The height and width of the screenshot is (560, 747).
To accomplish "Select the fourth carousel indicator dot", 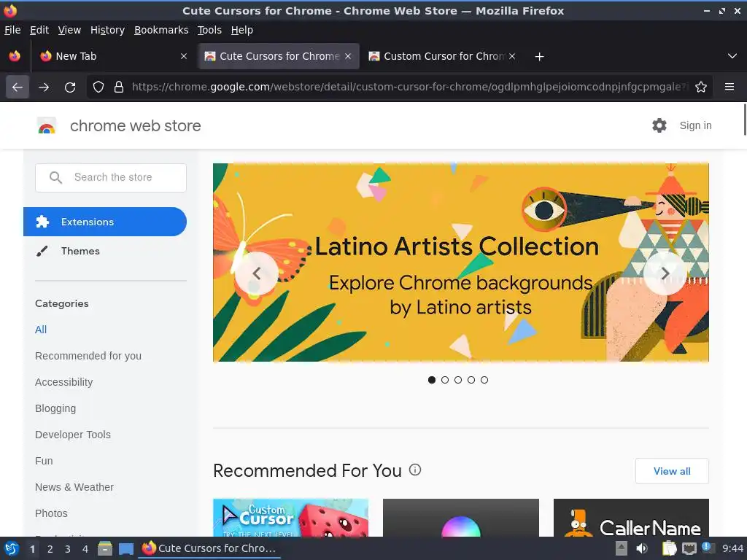I will (x=471, y=379).
